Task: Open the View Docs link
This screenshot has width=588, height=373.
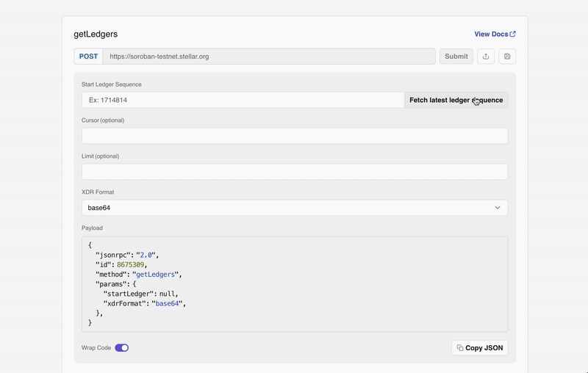Action: click(x=491, y=35)
